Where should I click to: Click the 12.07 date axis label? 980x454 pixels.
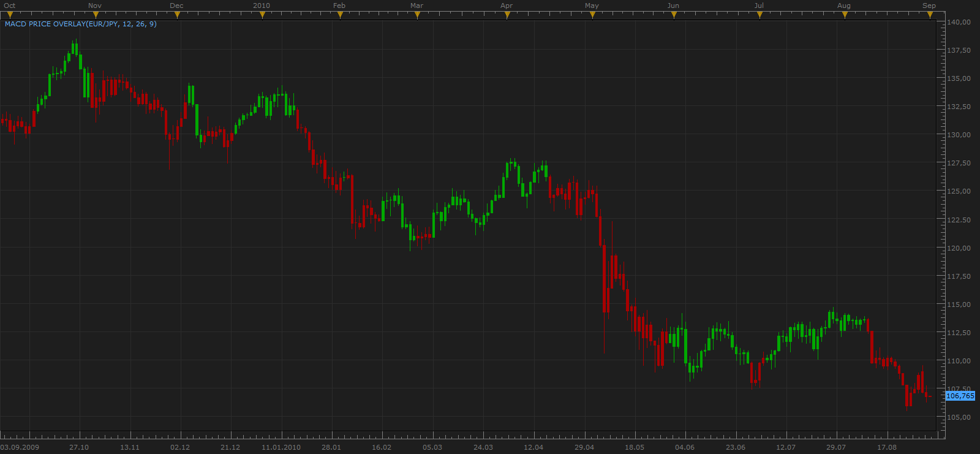(x=786, y=447)
